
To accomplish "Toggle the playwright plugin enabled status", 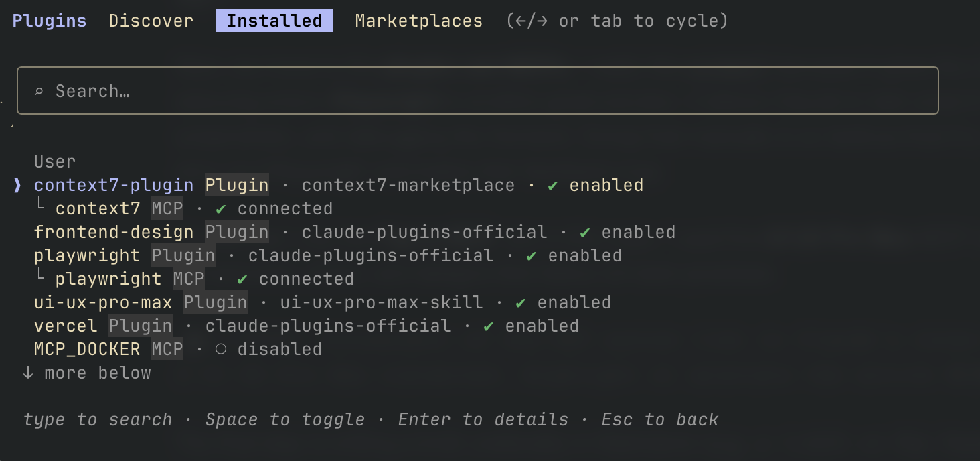I will 532,256.
